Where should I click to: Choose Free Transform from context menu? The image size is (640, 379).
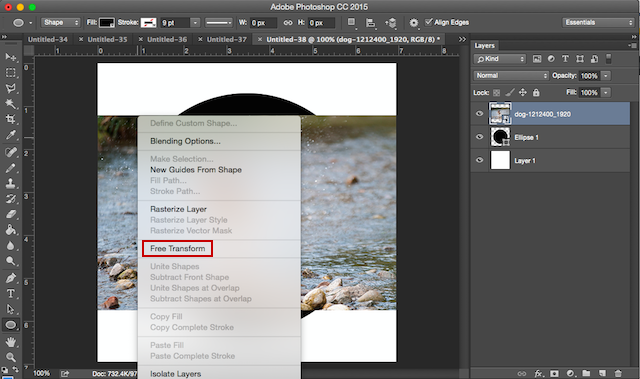(x=178, y=248)
